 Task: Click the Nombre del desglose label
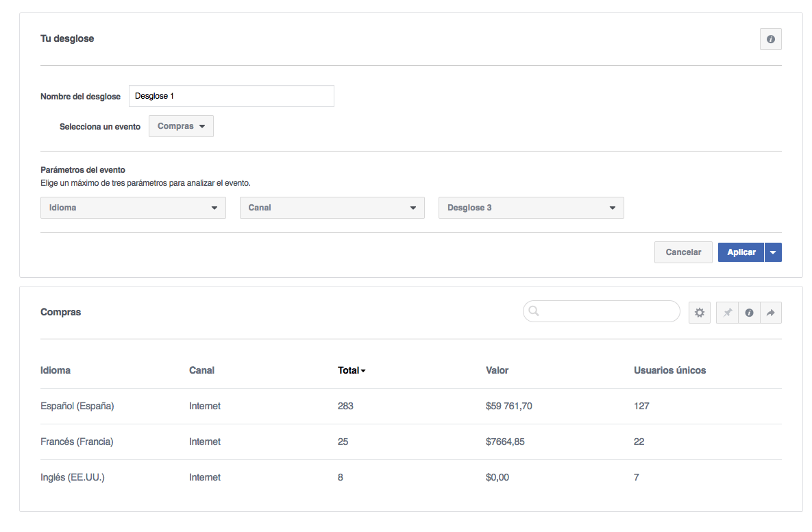80,97
